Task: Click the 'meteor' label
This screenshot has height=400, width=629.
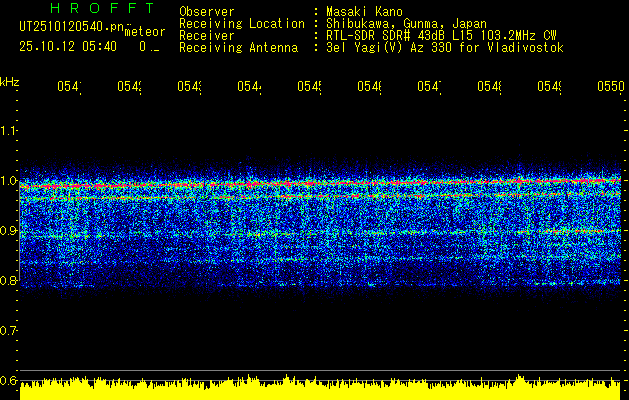Action: click(145, 32)
